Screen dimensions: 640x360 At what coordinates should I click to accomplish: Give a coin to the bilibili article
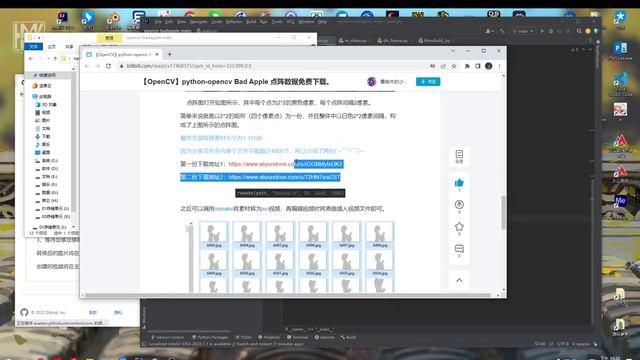click(x=459, y=204)
